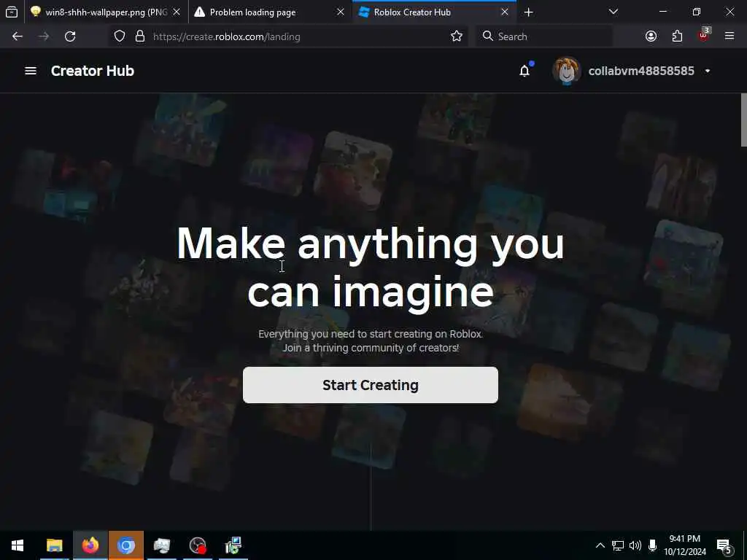The height and width of the screenshot is (560, 747).
Task: Bookmark this page with the star icon
Action: (457, 36)
